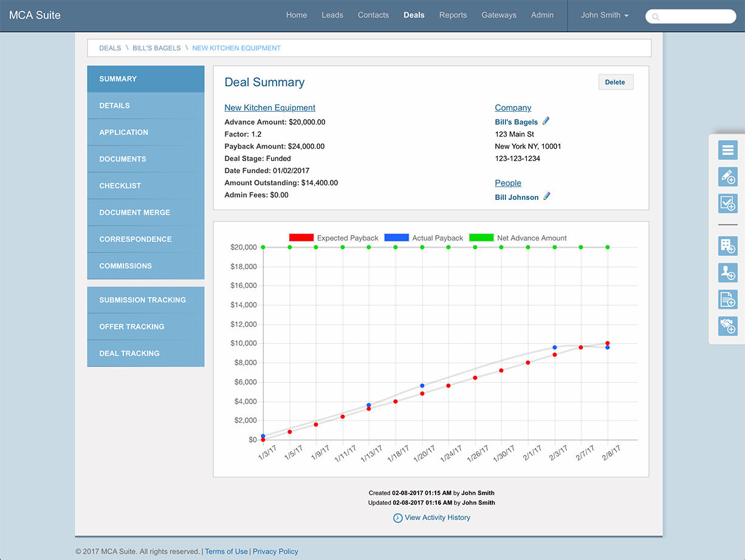This screenshot has width=745, height=560.
Task: Expand View Activity History
Action: (x=431, y=517)
